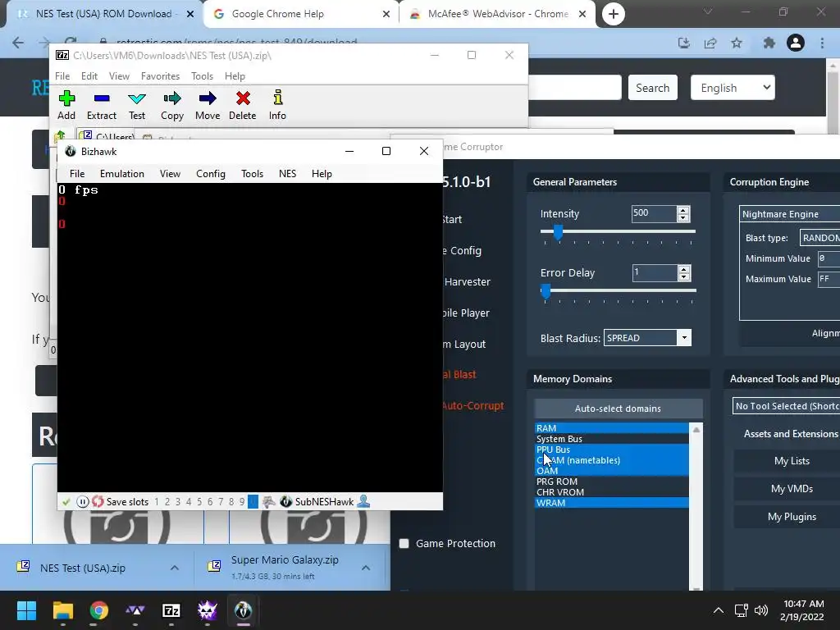The height and width of the screenshot is (630, 840).
Task: Select CHR VROM memory domain
Action: pyautogui.click(x=611, y=492)
